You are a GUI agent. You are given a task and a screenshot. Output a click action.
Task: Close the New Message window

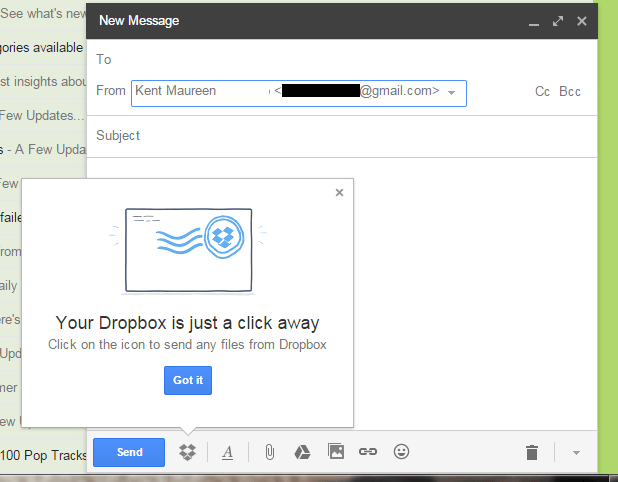coord(582,21)
